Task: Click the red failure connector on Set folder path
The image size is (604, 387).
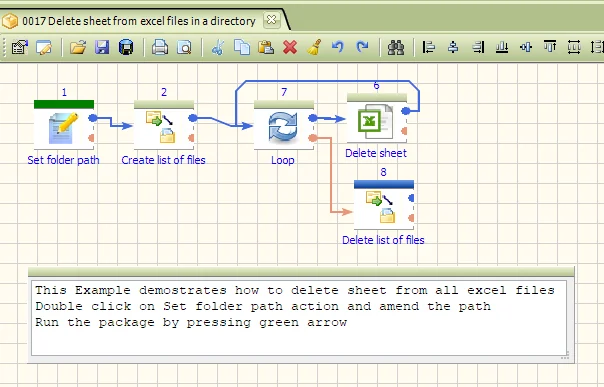Action: [91, 138]
